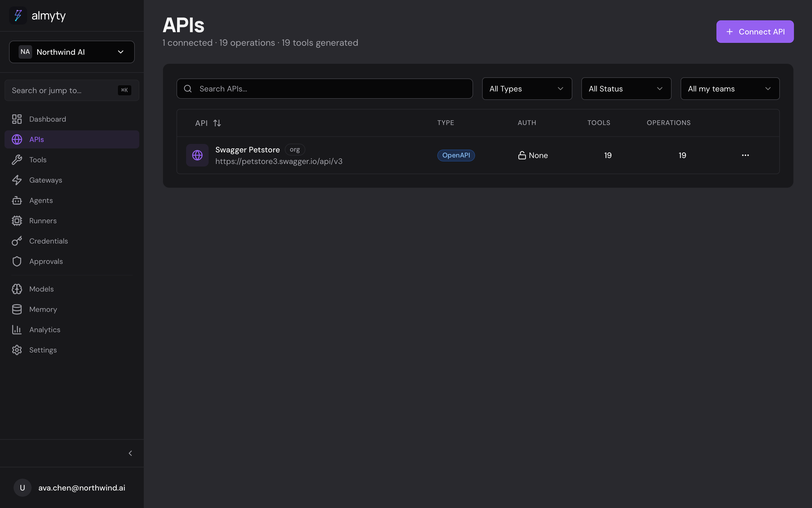Go to Credentials
This screenshot has height=508, width=812.
(x=72, y=241)
